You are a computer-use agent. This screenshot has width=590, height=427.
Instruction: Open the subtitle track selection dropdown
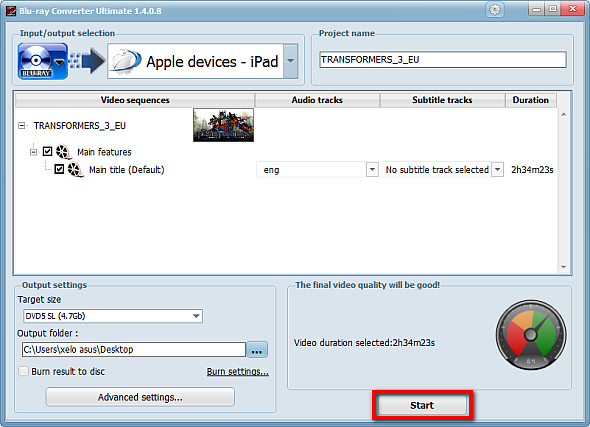[497, 170]
